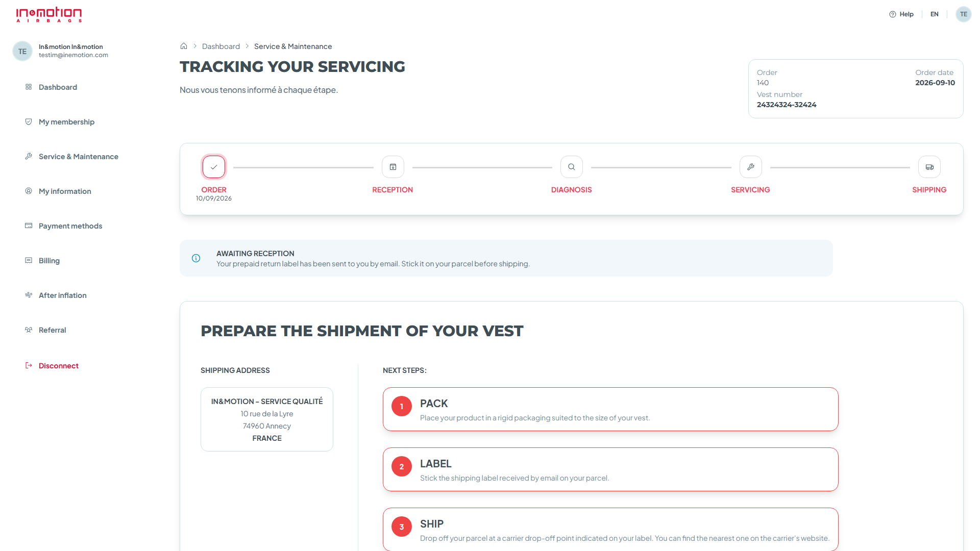Image resolution: width=980 pixels, height=551 pixels.
Task: Open the Billing sidebar item
Action: [x=49, y=261]
